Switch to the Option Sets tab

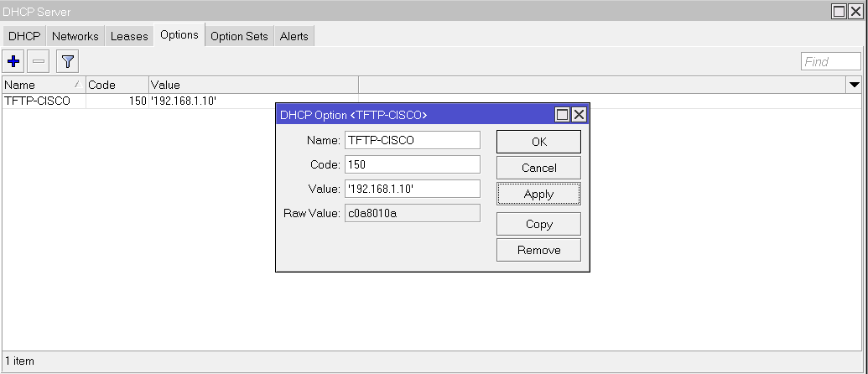pos(239,36)
